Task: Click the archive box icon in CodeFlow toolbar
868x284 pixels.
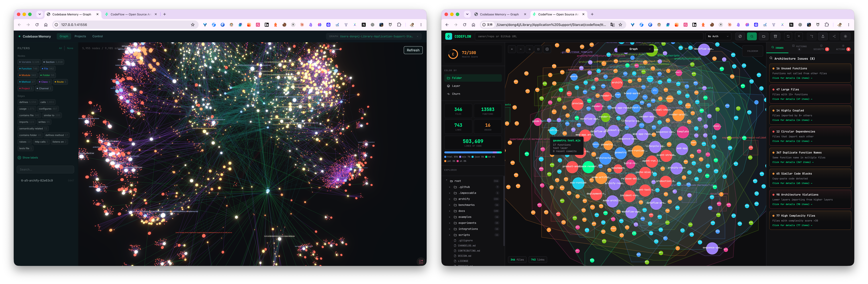Action: pos(775,36)
